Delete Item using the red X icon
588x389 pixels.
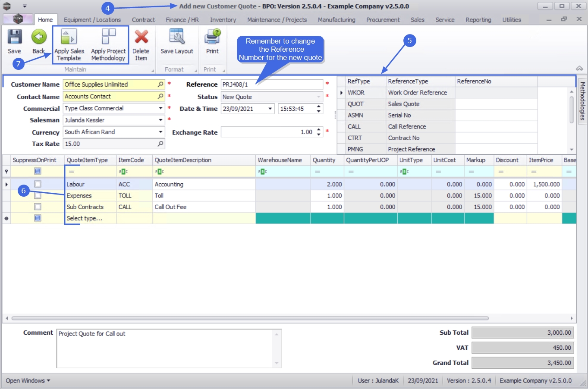pyautogui.click(x=141, y=38)
